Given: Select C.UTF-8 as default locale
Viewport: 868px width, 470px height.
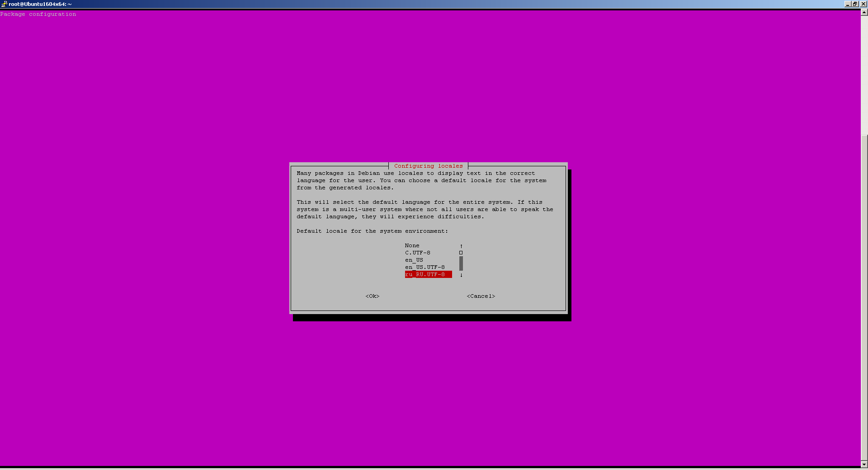Looking at the screenshot, I should [x=417, y=253].
